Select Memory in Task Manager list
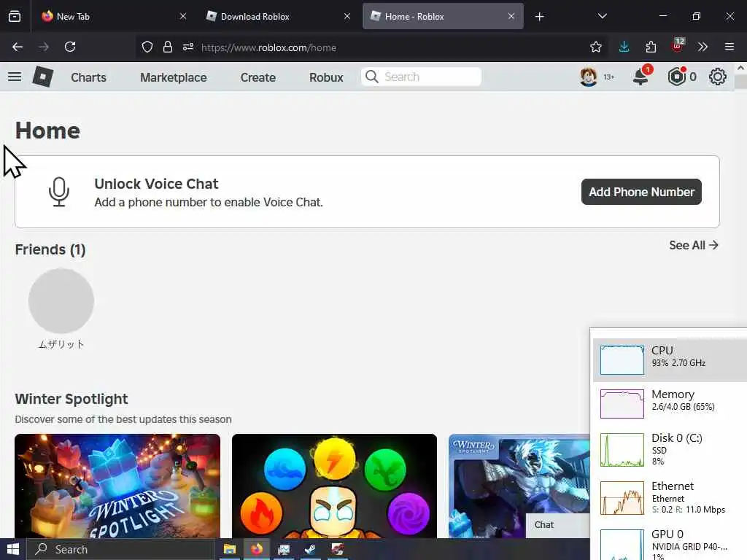This screenshot has width=747, height=560. (670, 404)
